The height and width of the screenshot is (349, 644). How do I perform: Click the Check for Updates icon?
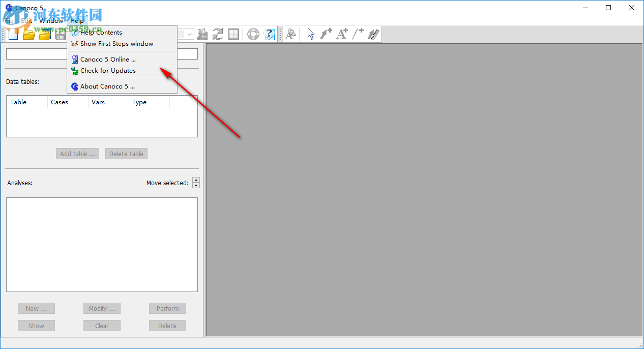pos(75,71)
